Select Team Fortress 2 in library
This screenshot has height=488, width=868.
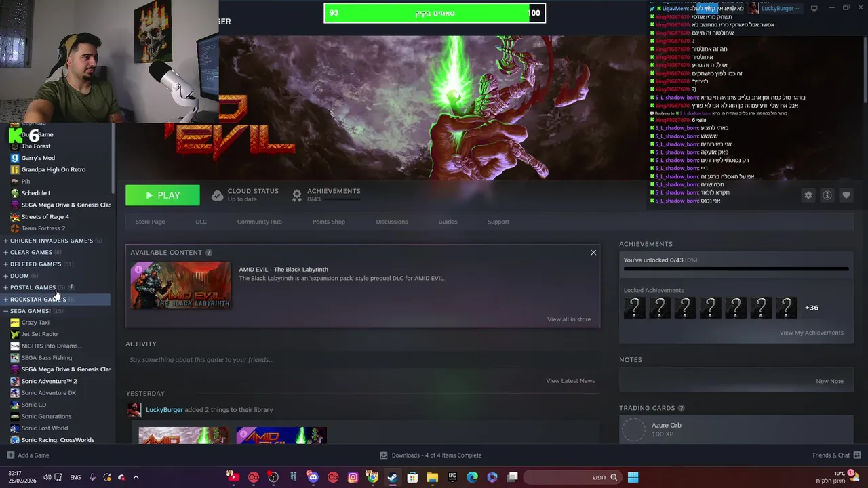(43, 228)
